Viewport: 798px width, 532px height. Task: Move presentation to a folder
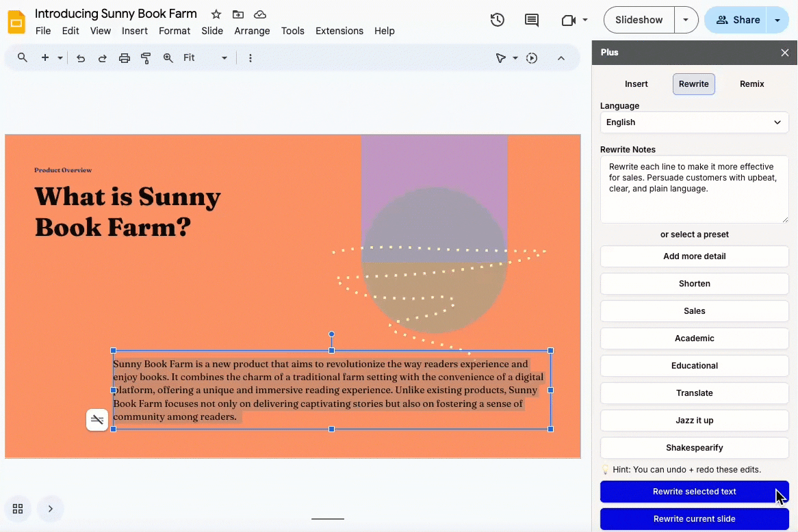tap(237, 14)
